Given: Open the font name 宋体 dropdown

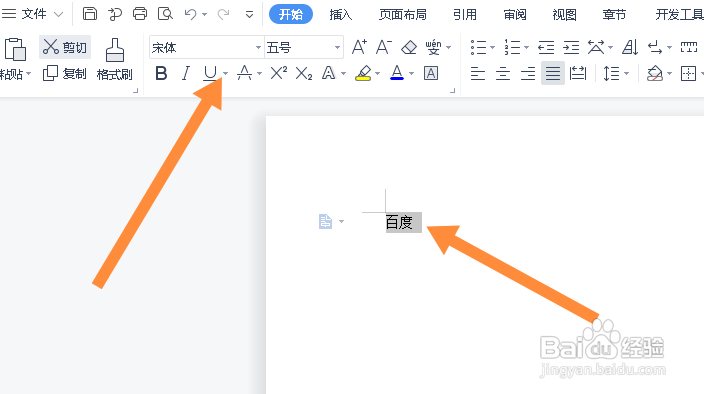Looking at the screenshot, I should (258, 47).
